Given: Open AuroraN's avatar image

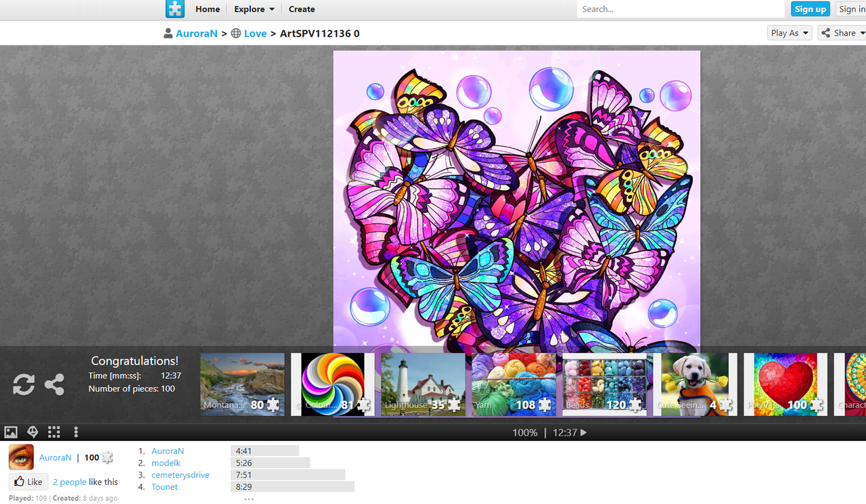Looking at the screenshot, I should (21, 457).
